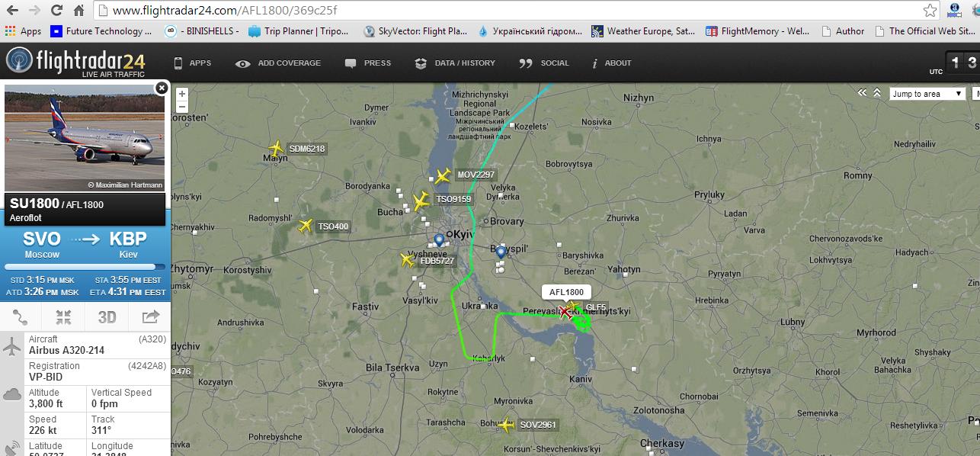Image resolution: width=980 pixels, height=456 pixels.
Task: Click the flight progress bar
Action: (x=85, y=267)
